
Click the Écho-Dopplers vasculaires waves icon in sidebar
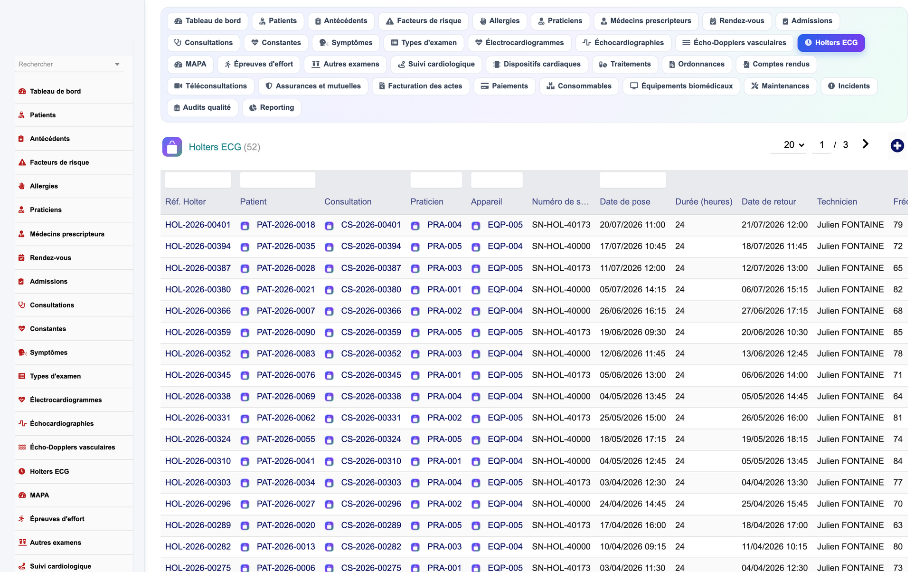(22, 447)
